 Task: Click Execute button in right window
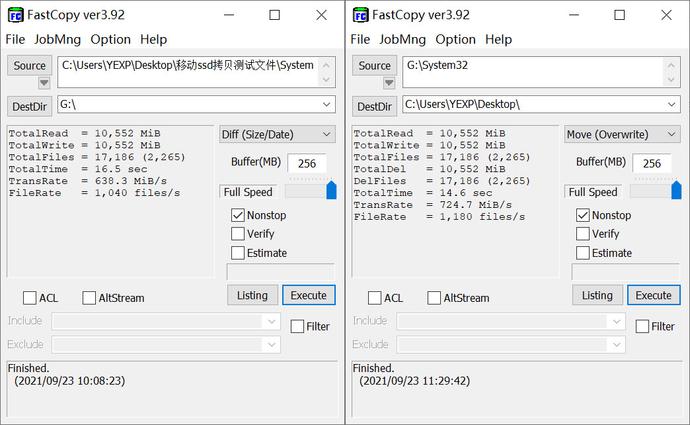tap(653, 295)
